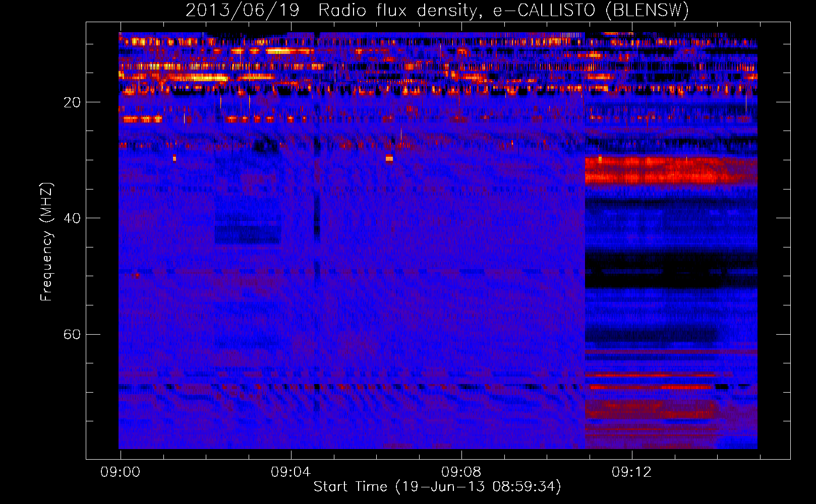Click the time tick label '09:12'
This screenshot has width=816, height=504.
point(631,472)
